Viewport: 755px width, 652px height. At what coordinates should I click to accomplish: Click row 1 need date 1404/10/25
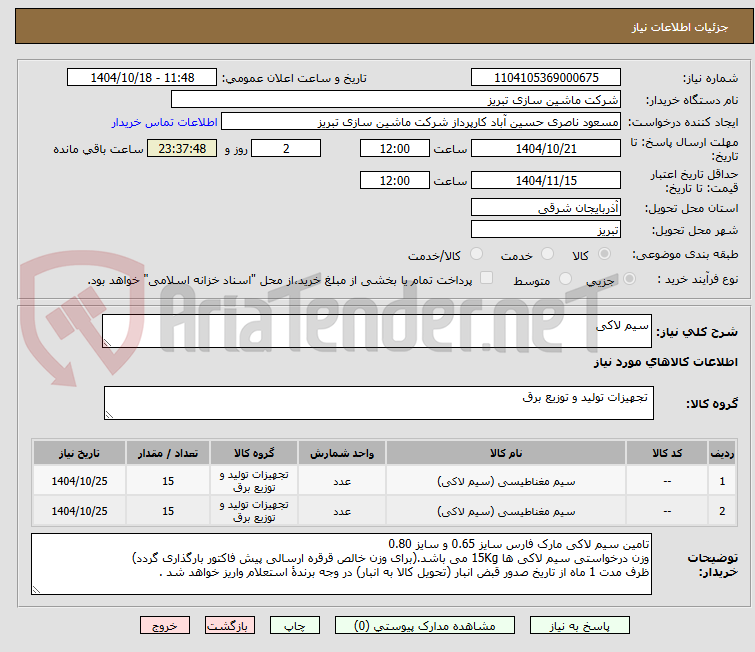(79, 482)
